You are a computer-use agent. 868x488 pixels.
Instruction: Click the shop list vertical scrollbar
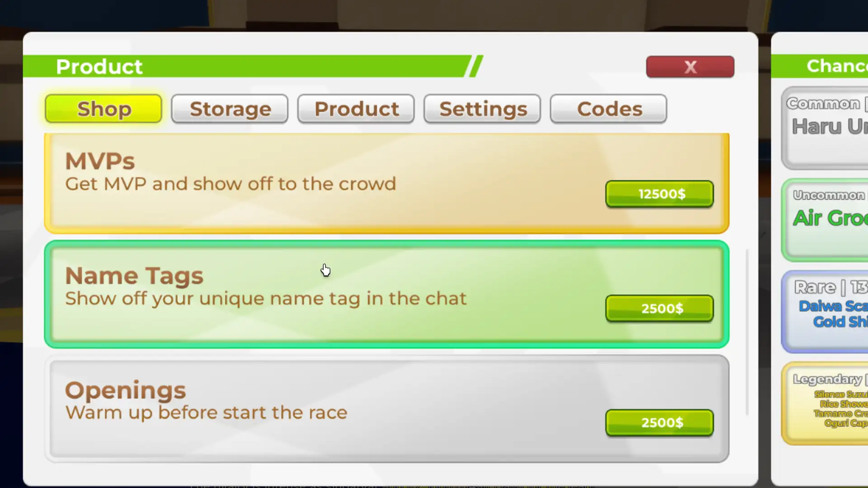[747, 332]
